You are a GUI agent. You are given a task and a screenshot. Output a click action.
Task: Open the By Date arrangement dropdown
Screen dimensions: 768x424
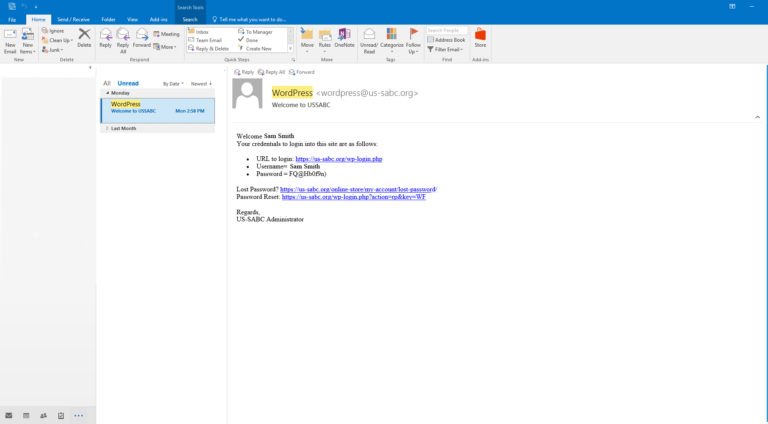click(174, 83)
